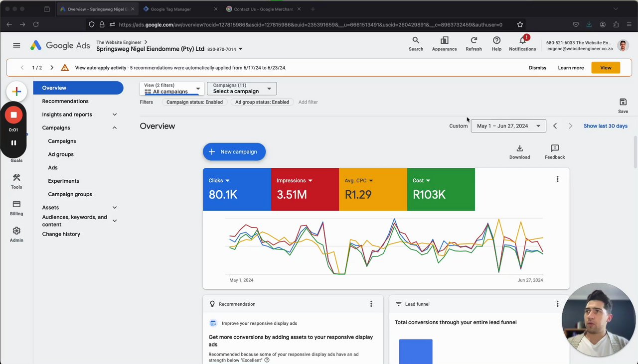Expand the Insights and reports section

tap(79, 115)
